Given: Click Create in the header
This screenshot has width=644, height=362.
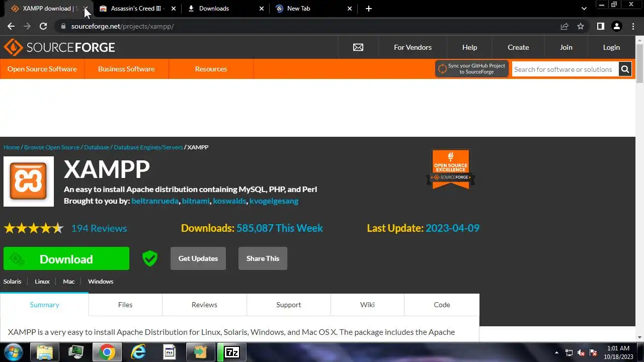Looking at the screenshot, I should [518, 47].
